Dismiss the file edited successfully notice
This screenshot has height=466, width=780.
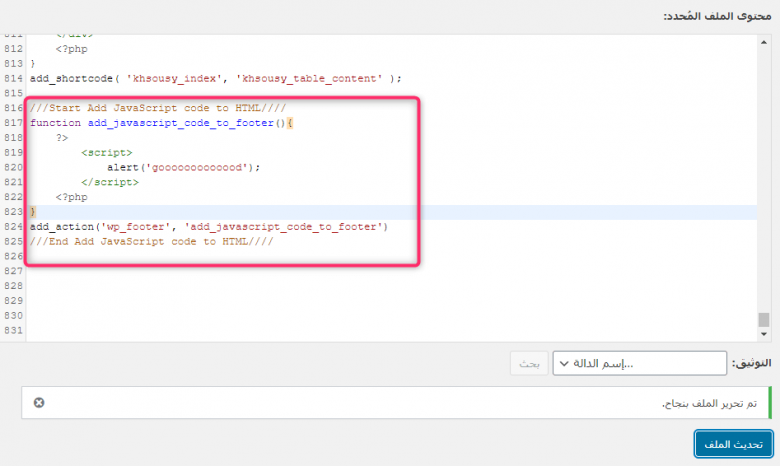(39, 402)
